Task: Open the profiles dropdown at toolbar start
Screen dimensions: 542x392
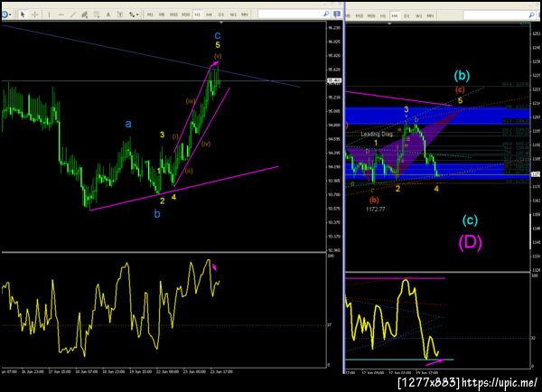Action: (7, 14)
